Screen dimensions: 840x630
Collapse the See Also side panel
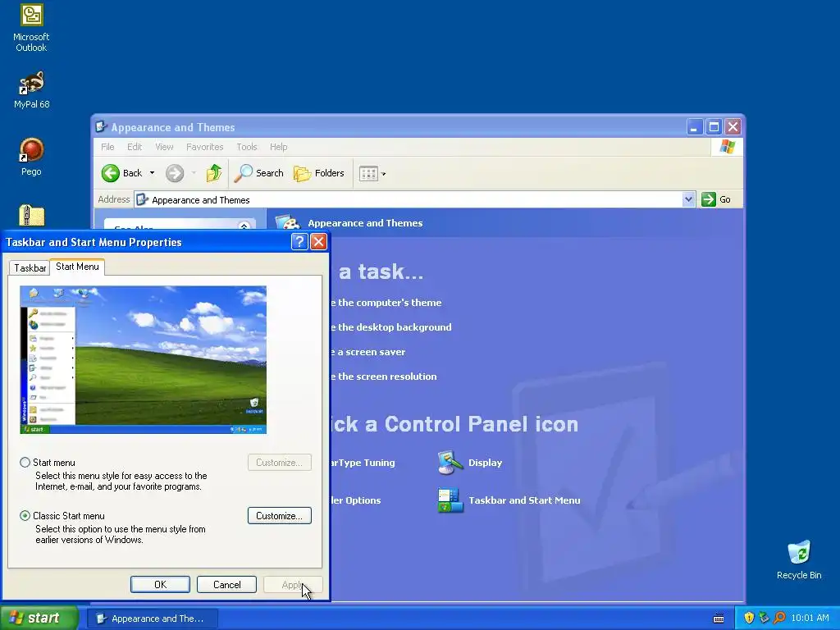(x=244, y=226)
